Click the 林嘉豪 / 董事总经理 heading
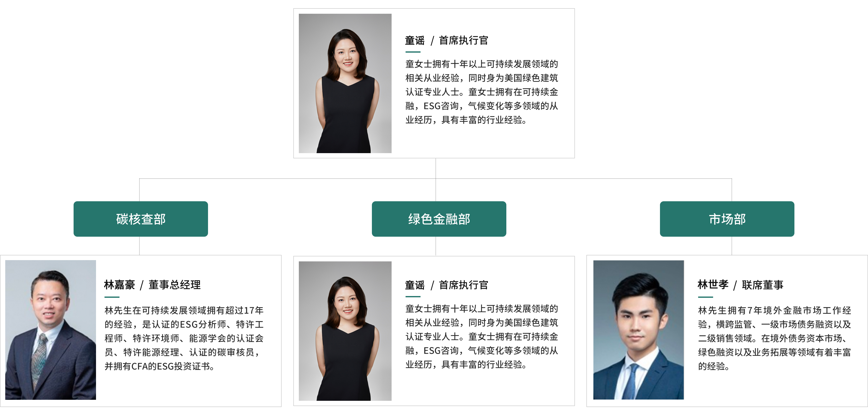This screenshot has width=868, height=416. point(152,285)
